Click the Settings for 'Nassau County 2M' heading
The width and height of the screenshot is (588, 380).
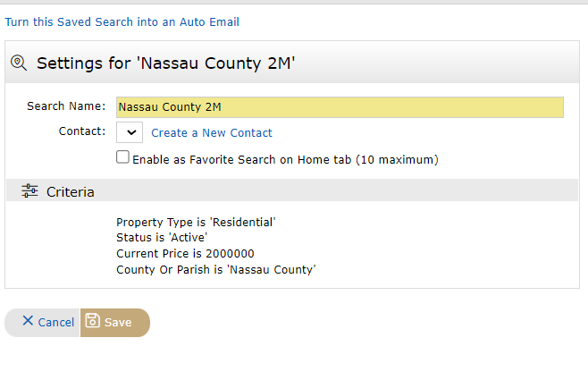(x=165, y=63)
